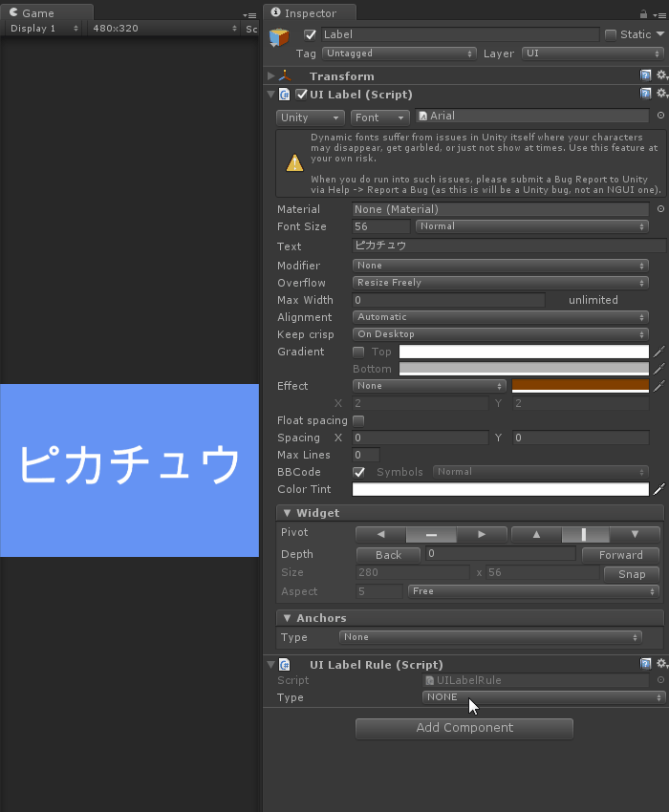
Task: Set vertical pivot to bottom arrow
Action: pos(635,534)
